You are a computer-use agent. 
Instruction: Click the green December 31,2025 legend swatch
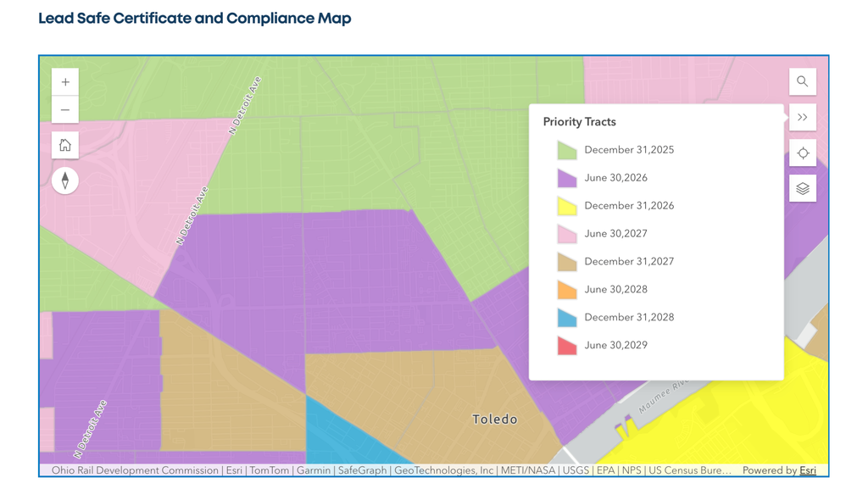pos(567,150)
